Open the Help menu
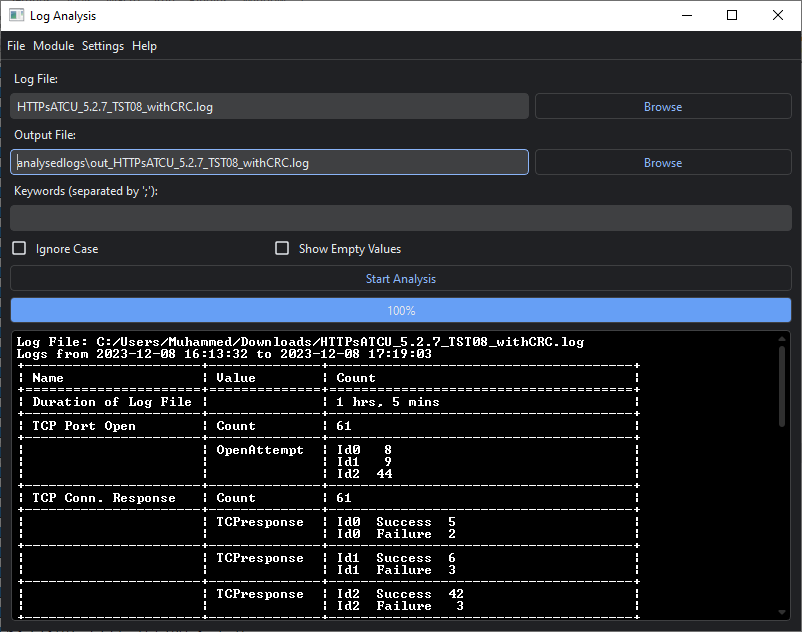Screen dimensions: 802x632 click(x=144, y=46)
